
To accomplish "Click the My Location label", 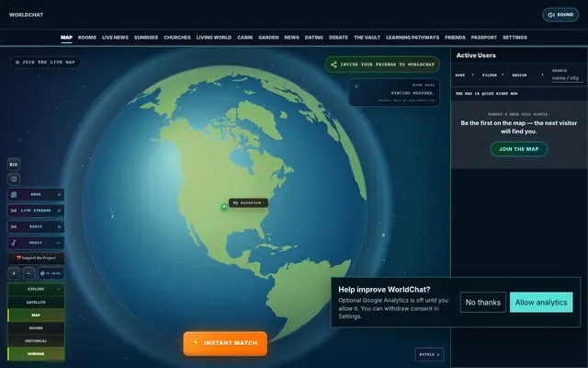I will coord(248,202).
